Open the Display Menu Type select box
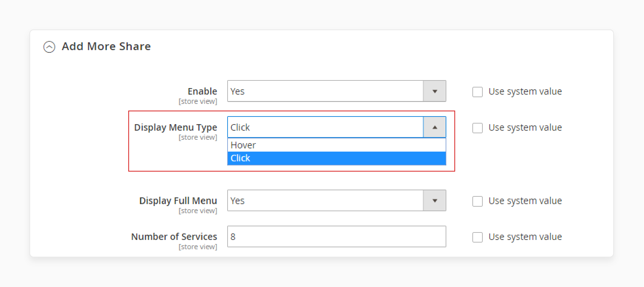The height and width of the screenshot is (287, 644). (337, 127)
